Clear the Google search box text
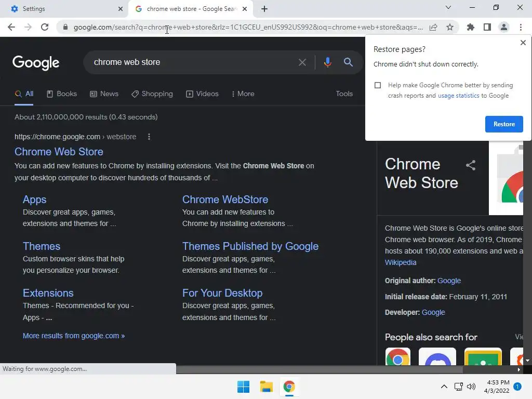 point(302,62)
